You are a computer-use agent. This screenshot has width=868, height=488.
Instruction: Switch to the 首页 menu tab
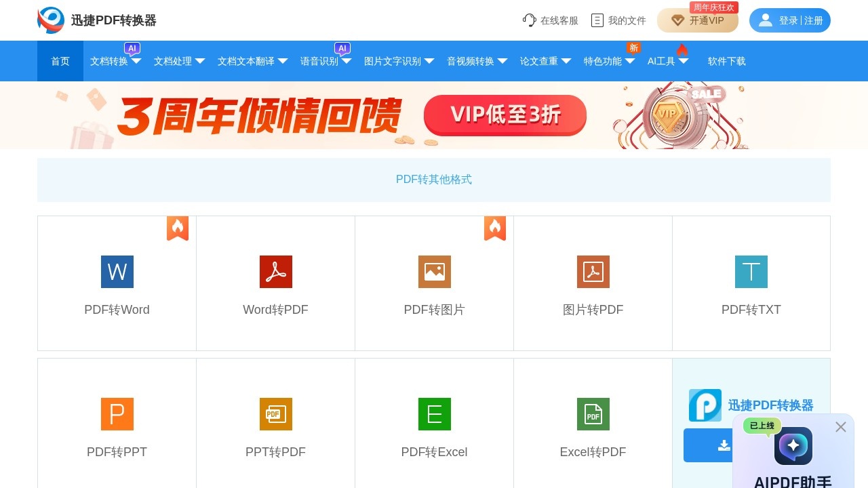tap(60, 61)
